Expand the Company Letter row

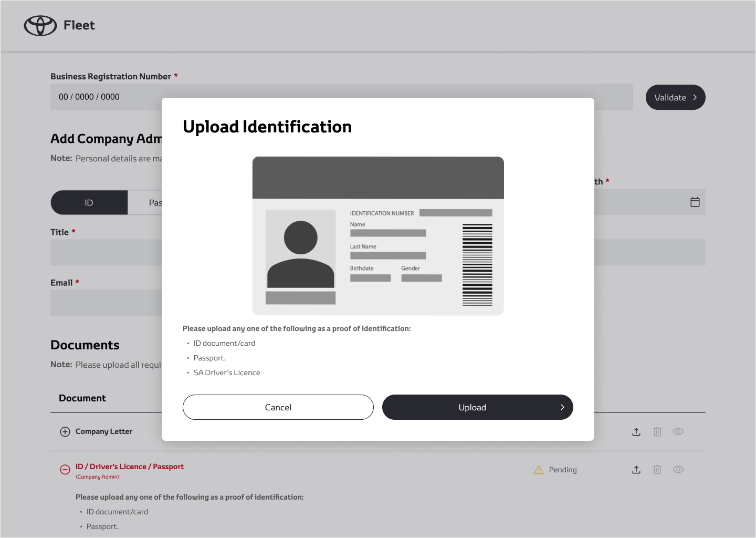(x=65, y=432)
